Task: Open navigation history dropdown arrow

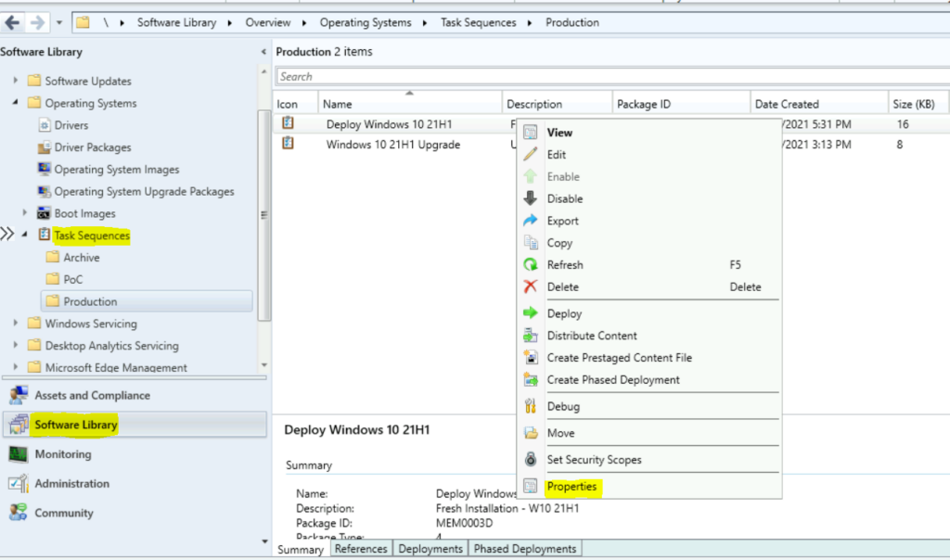Action: (59, 23)
